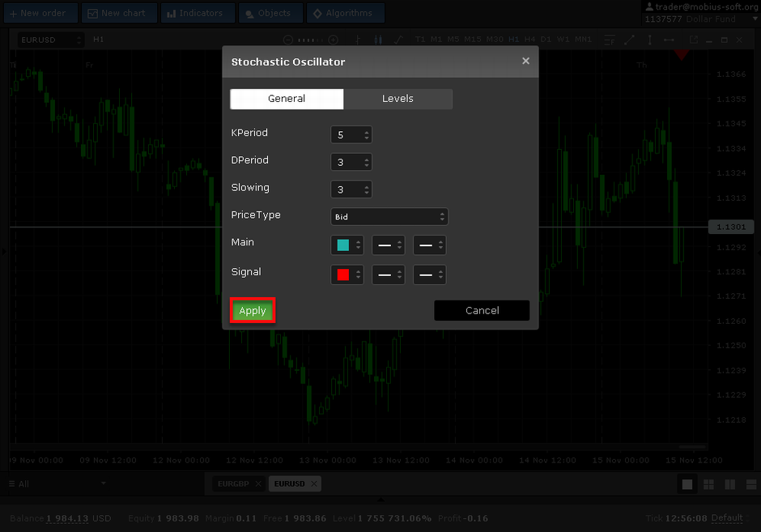Close the EURGBP chart tab

(x=258, y=483)
